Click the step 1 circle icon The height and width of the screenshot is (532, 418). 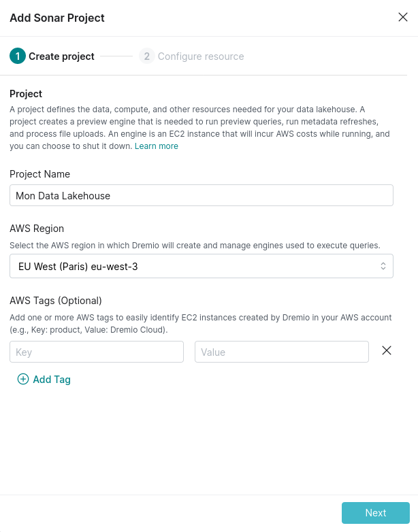[16, 56]
